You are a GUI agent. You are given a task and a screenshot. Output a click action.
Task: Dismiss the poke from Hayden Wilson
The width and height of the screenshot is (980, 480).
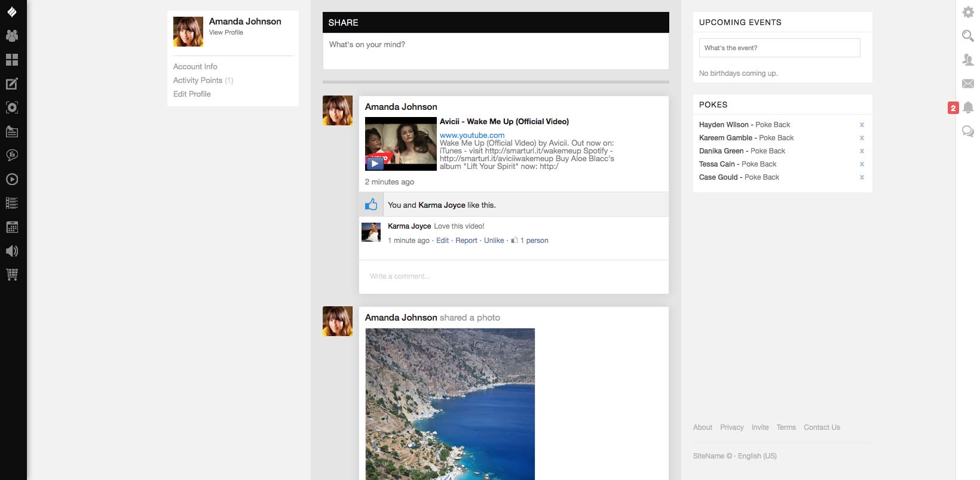[x=862, y=125]
